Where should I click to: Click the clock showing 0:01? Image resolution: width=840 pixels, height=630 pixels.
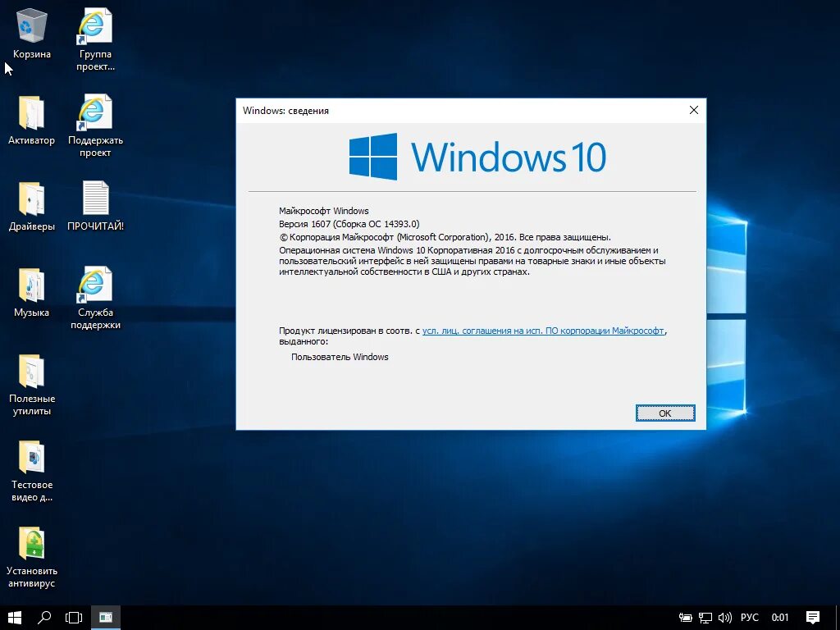[780, 618]
